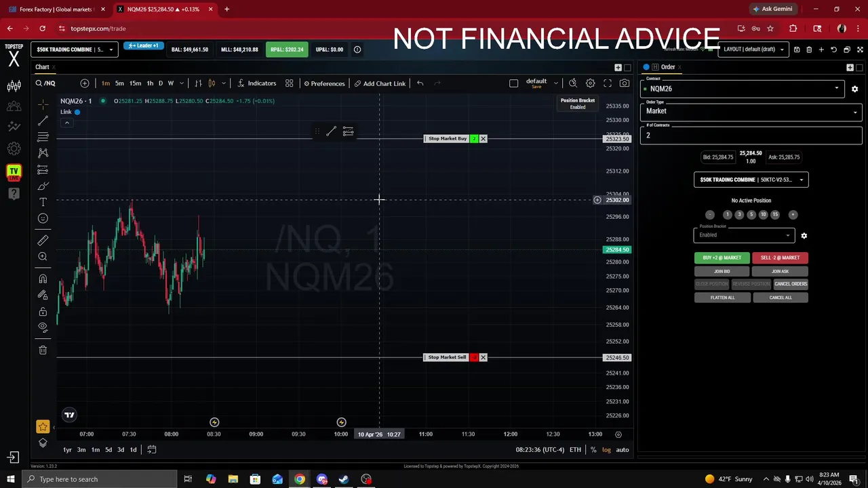868x488 pixels.
Task: Open the horizontal lines drawing tool
Action: [x=43, y=137]
